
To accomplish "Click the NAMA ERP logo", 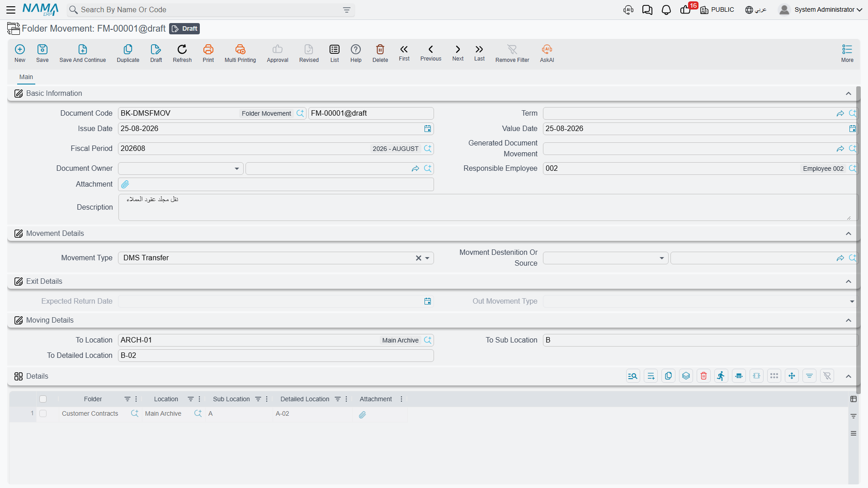I will tap(41, 9).
